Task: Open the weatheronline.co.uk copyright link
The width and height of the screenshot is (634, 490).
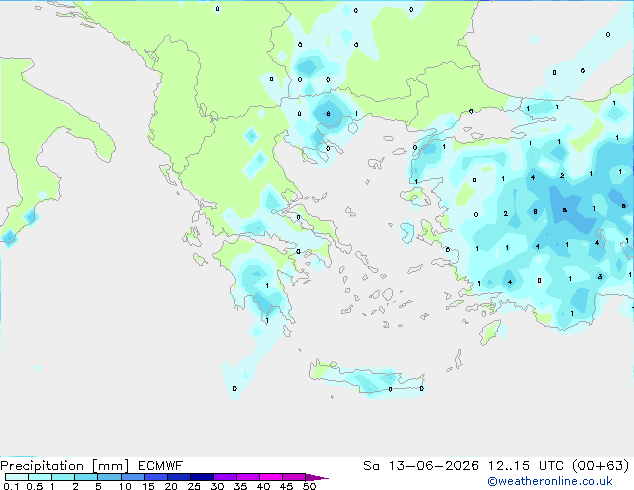Action: point(550,481)
